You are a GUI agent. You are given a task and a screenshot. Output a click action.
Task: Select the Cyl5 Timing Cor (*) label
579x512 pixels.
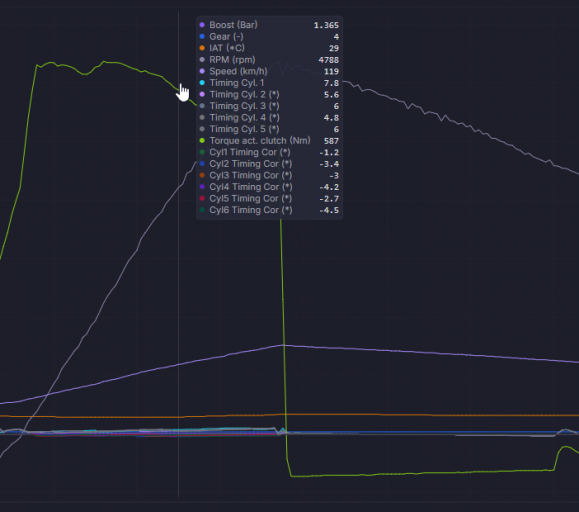click(251, 198)
